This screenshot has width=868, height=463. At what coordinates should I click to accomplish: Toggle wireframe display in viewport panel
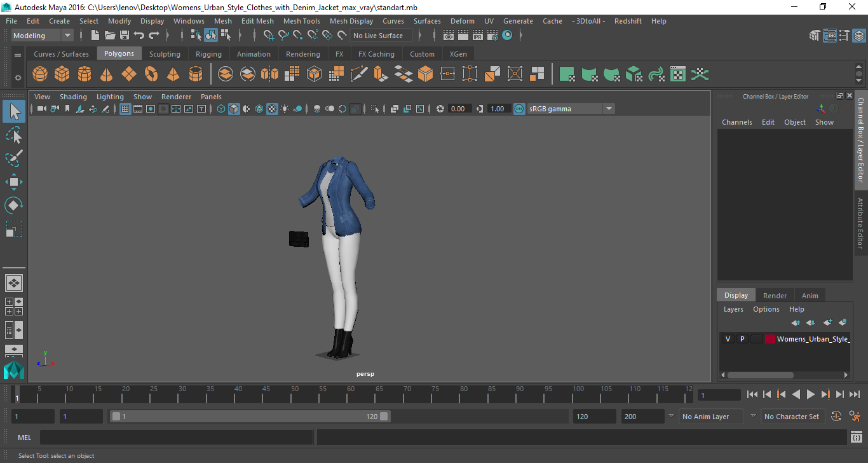click(x=221, y=109)
